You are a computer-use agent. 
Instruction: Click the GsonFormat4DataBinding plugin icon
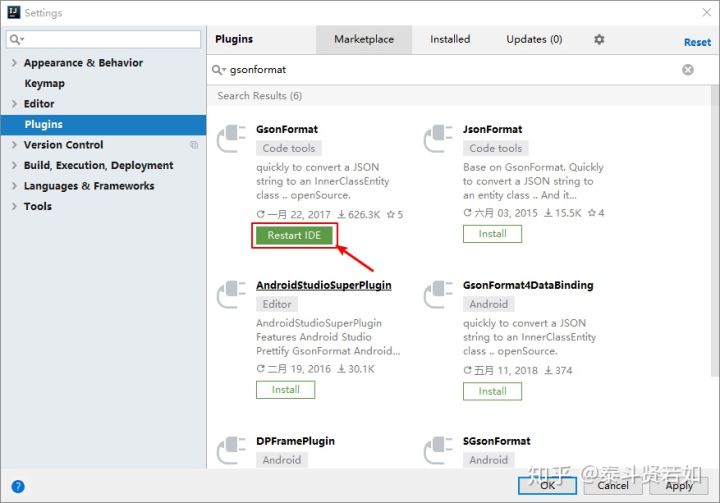438,294
